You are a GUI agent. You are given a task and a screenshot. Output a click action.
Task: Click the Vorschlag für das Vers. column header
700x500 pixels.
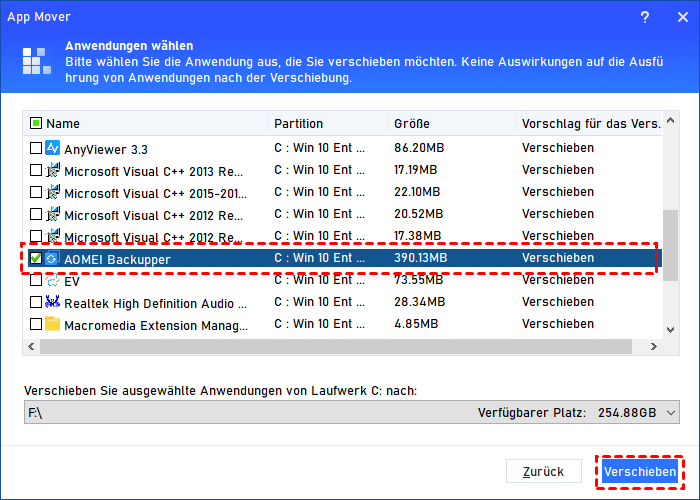pyautogui.click(x=591, y=124)
